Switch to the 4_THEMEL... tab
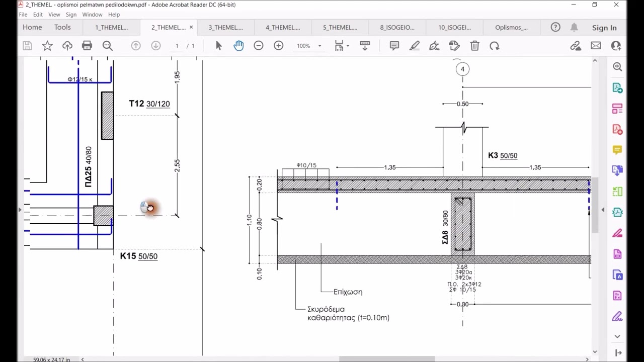The width and height of the screenshot is (644, 362). coord(283,27)
